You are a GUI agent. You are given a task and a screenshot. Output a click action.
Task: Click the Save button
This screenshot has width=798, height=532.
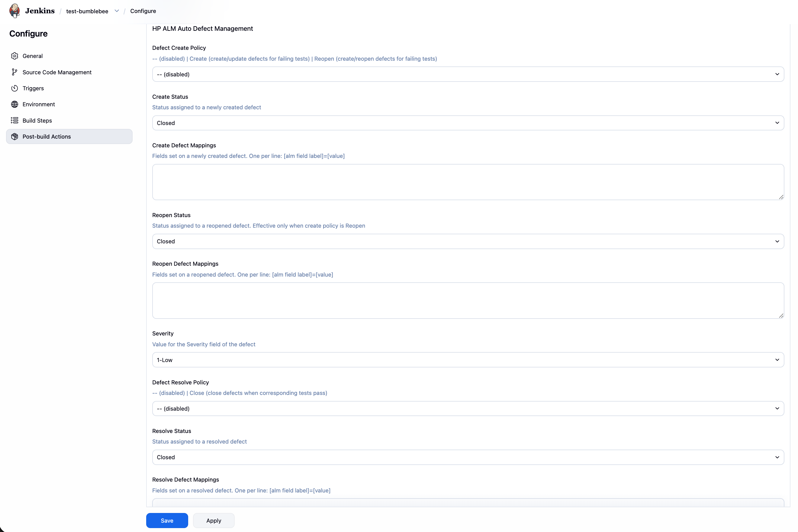click(167, 521)
